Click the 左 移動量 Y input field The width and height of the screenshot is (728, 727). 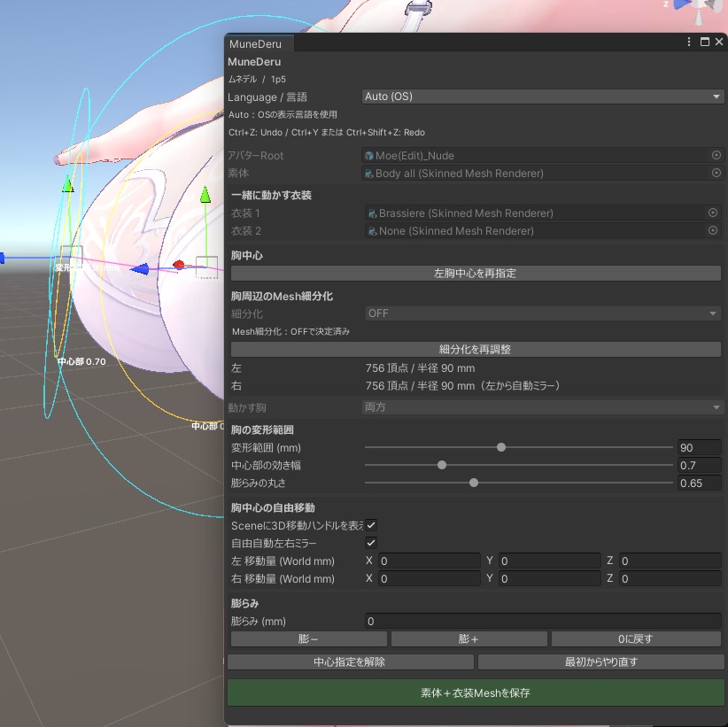pos(550,561)
